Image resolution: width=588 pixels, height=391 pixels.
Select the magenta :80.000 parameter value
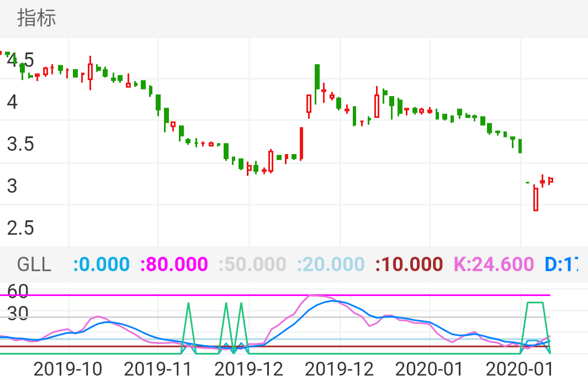tap(174, 265)
